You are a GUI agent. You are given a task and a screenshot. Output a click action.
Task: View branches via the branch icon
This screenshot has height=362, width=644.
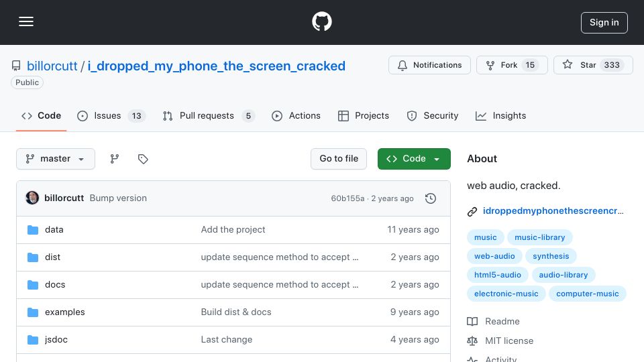(115, 159)
